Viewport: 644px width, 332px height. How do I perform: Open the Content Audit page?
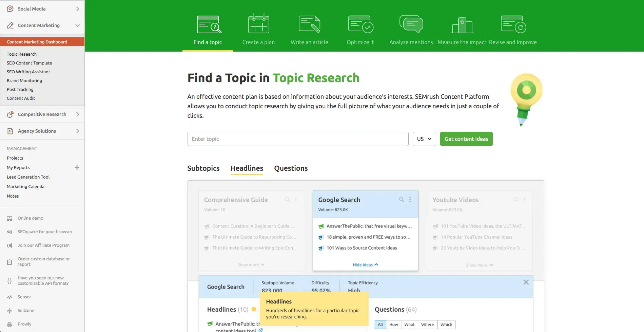pos(21,98)
